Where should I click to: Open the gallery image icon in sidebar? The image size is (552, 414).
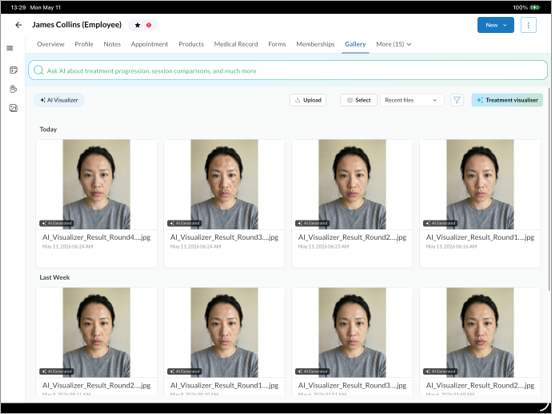pos(13,108)
